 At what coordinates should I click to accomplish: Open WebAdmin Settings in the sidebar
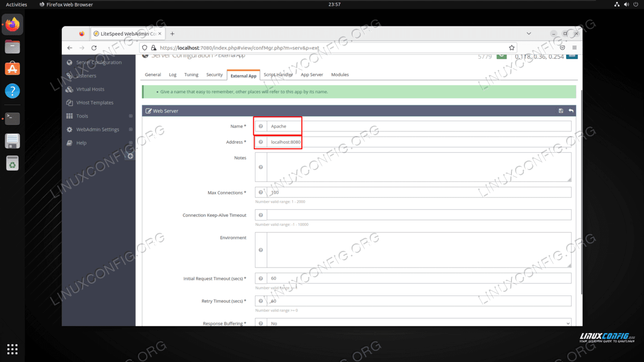pos(98,129)
